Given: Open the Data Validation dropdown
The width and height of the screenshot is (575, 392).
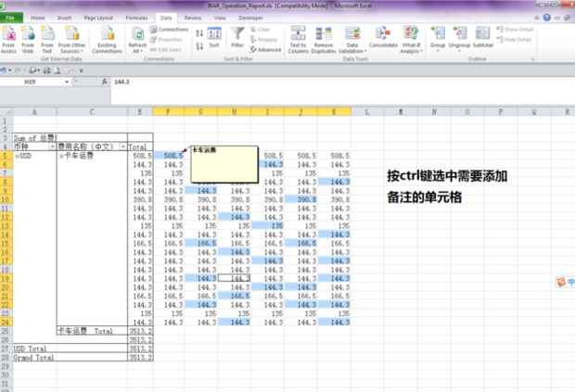Looking at the screenshot, I should click(x=352, y=51).
